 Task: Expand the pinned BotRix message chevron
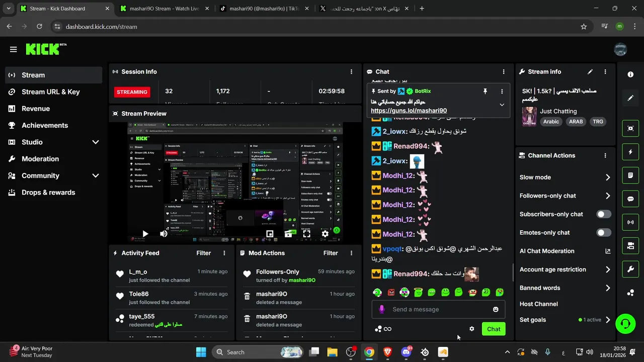(x=502, y=105)
